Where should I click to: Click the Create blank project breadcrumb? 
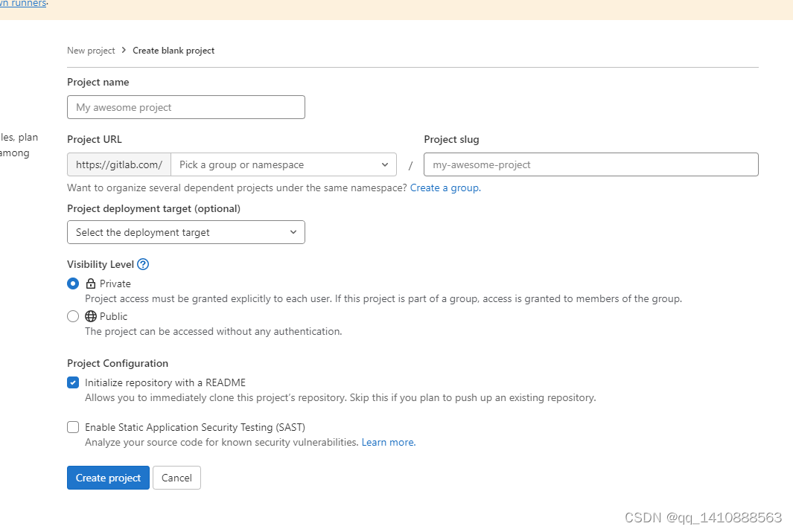coord(173,50)
